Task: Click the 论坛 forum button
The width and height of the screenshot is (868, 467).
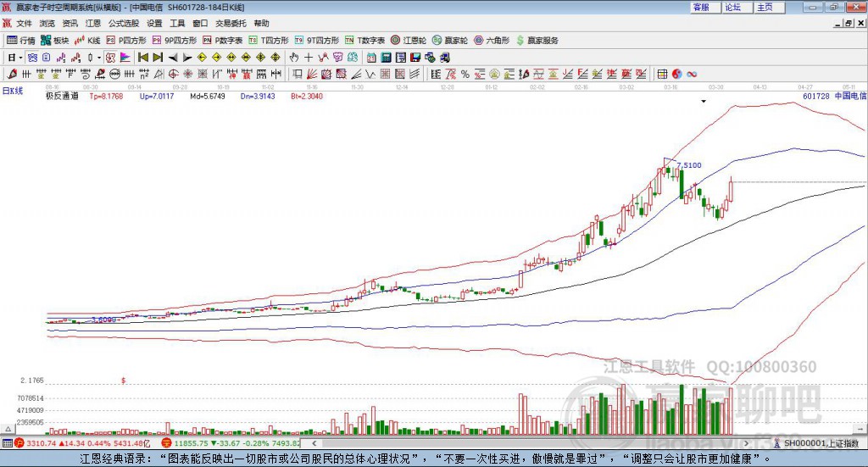Action: click(x=737, y=7)
